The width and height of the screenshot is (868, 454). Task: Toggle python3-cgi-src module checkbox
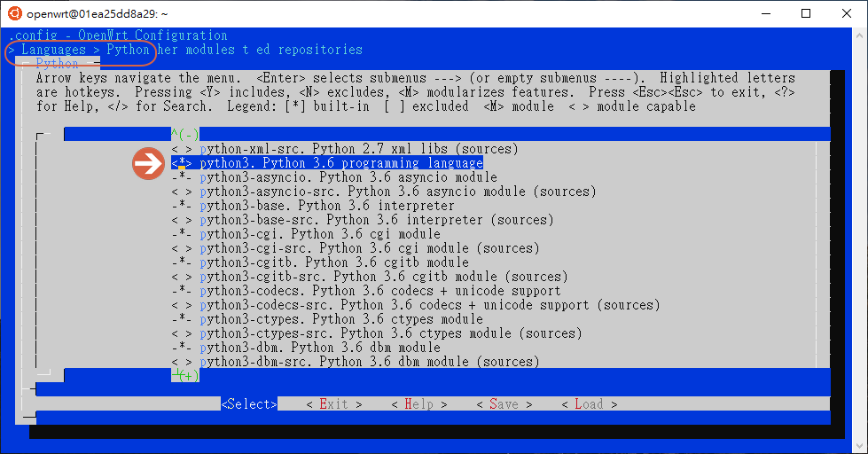[182, 248]
